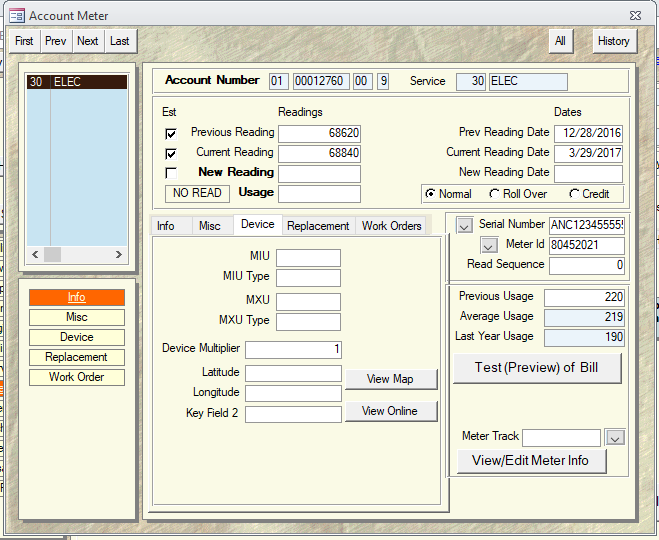Expand the Meter Track dropdown
The height and width of the screenshot is (540, 659).
[615, 437]
